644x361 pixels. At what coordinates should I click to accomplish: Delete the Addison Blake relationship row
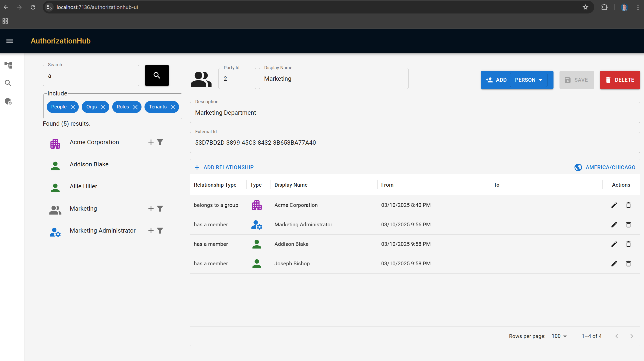[x=628, y=244]
